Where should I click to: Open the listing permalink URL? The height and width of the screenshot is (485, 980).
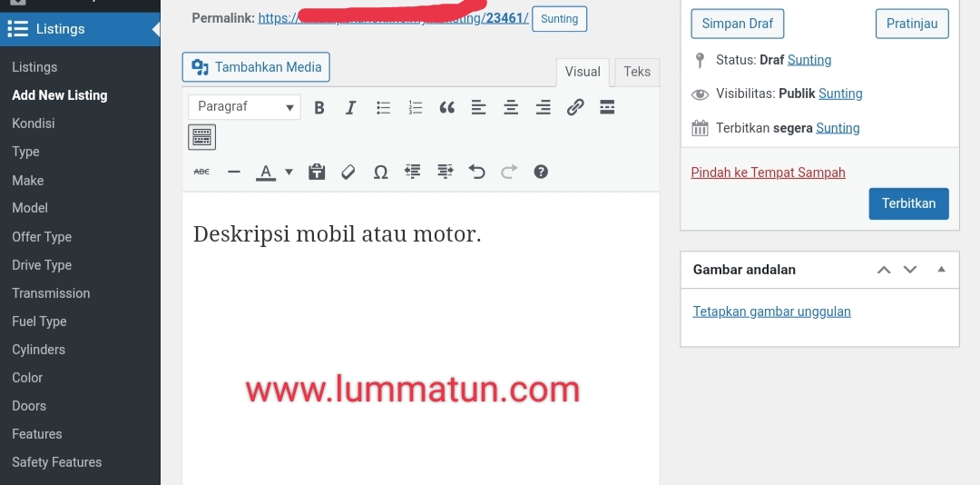[x=393, y=18]
